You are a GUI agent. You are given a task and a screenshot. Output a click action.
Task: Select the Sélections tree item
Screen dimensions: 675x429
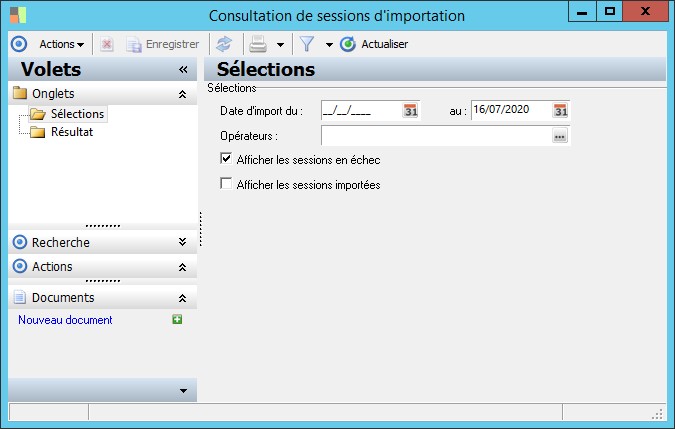click(77, 114)
